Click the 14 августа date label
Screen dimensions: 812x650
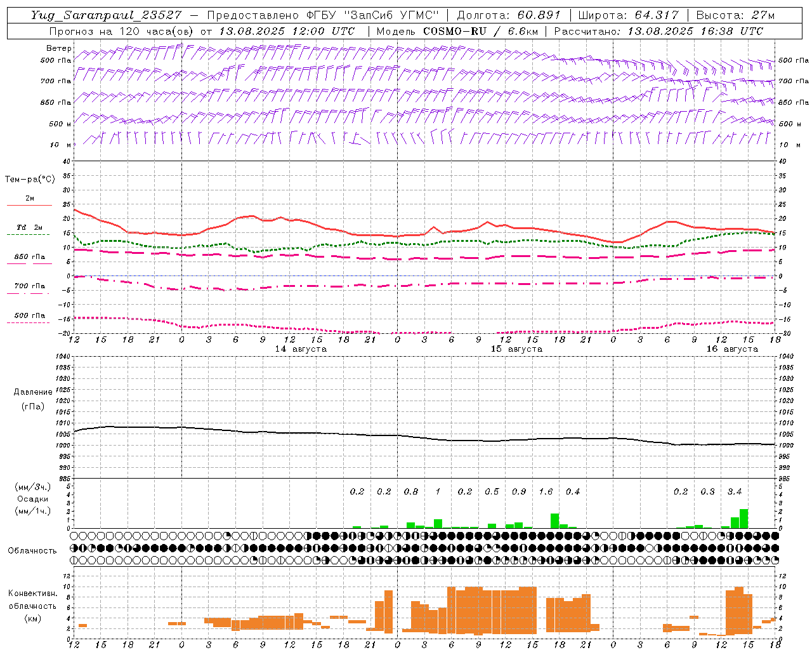coord(301,349)
